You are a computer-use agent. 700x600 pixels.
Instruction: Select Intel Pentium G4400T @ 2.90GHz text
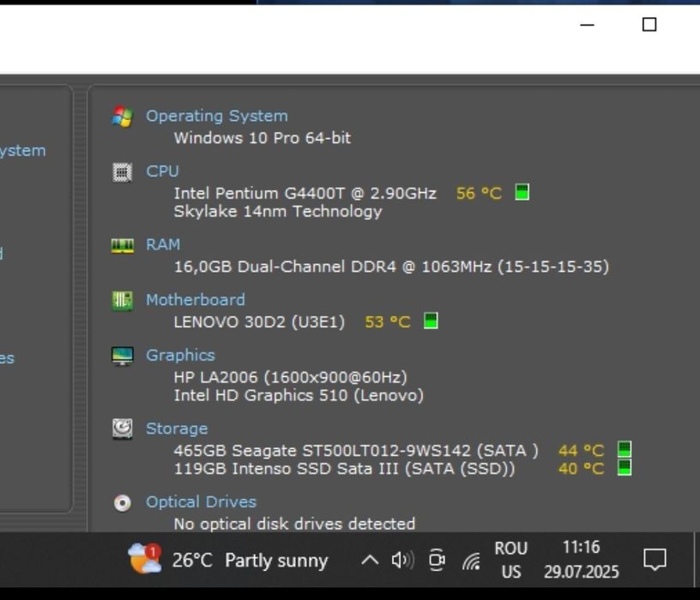[x=305, y=193]
